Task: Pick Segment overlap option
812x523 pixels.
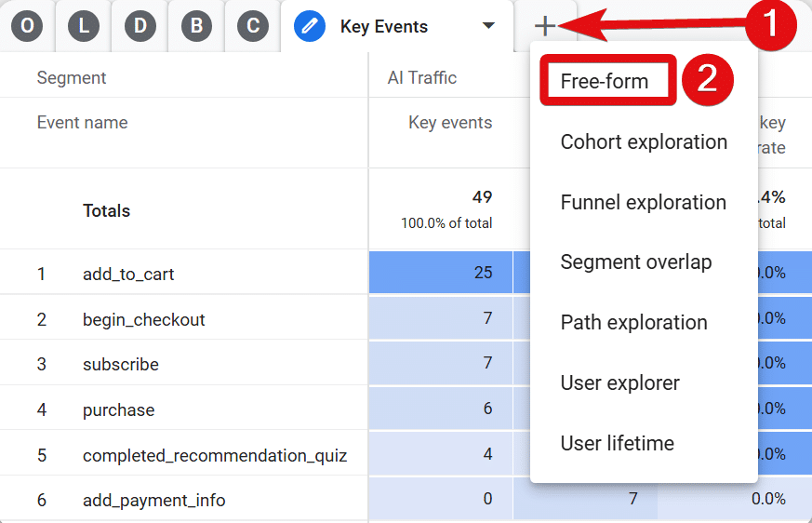Action: [636, 262]
